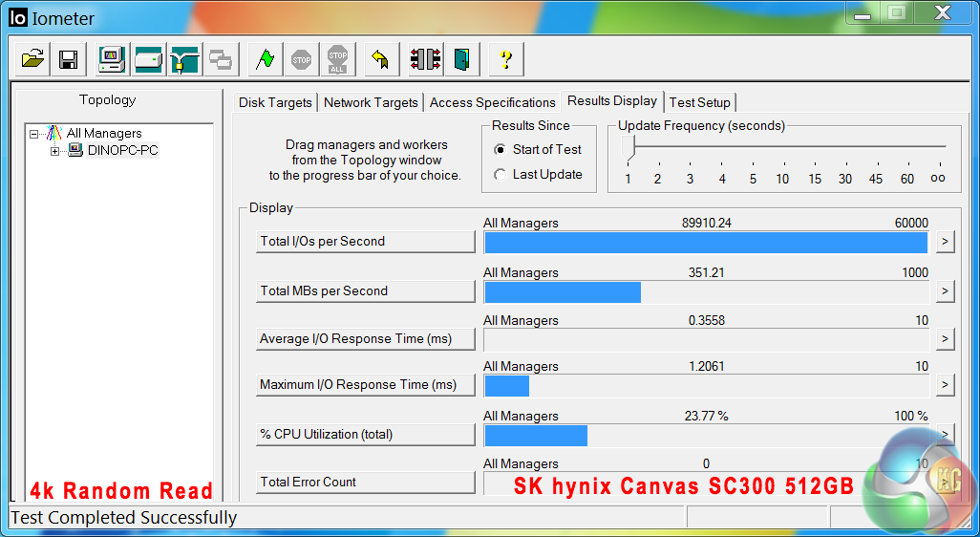The height and width of the screenshot is (537, 980).
Task: Open options arrow for Maximum Response row
Action: (x=945, y=385)
